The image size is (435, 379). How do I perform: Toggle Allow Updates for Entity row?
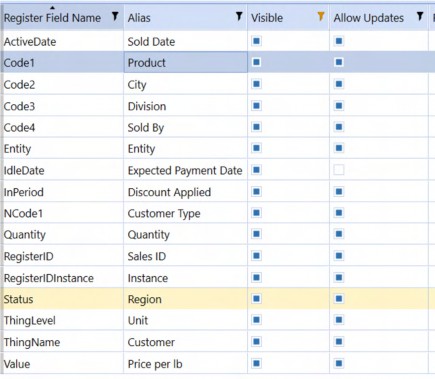click(x=339, y=148)
